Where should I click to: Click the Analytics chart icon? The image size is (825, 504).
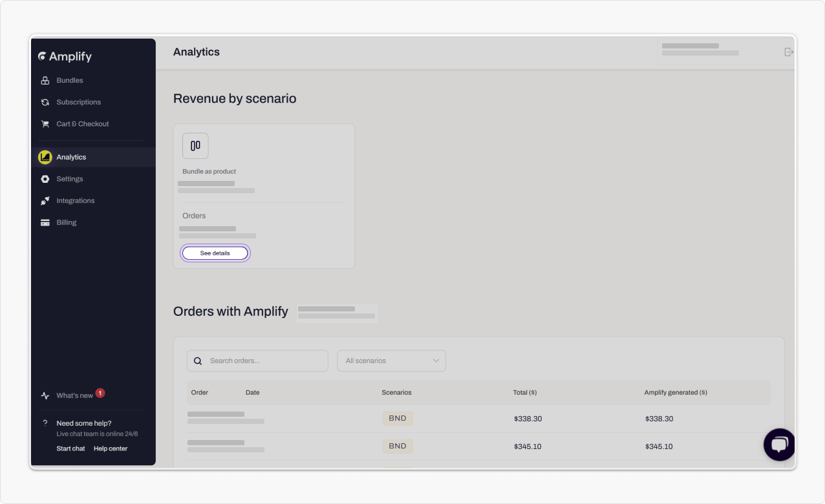coord(45,157)
